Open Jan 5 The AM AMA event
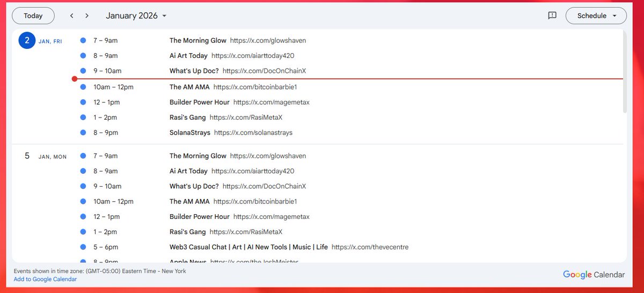Screen dimensions: 644x293 click(233, 201)
